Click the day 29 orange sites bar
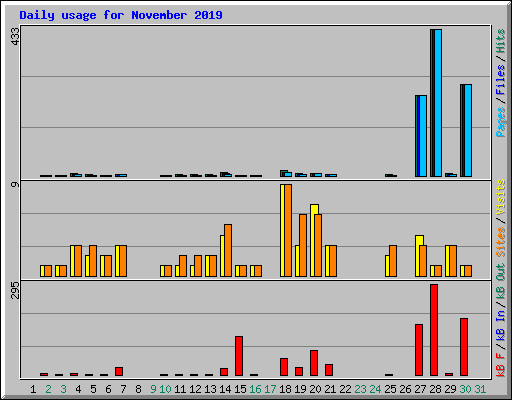This screenshot has height=400, width=512. click(453, 261)
